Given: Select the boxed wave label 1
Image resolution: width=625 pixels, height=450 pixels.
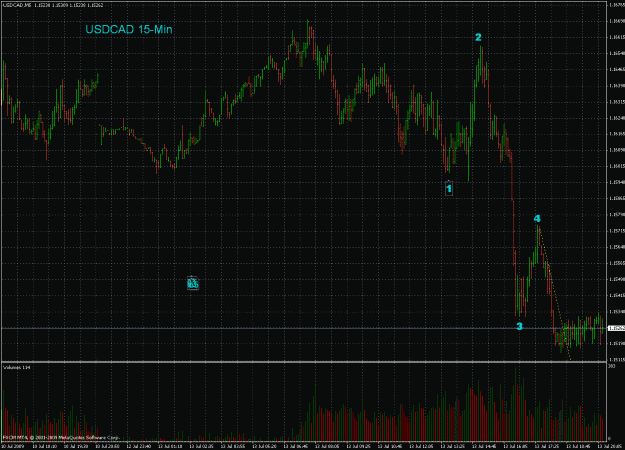Looking at the screenshot, I should point(449,189).
